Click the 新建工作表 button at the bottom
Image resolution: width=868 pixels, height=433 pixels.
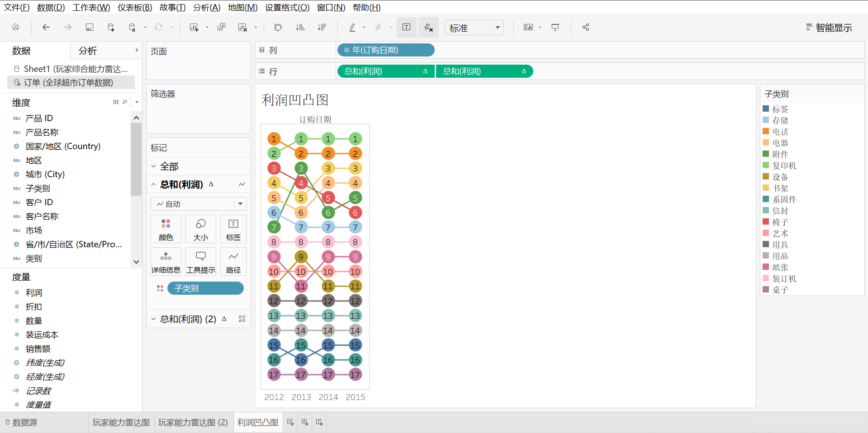(x=289, y=422)
